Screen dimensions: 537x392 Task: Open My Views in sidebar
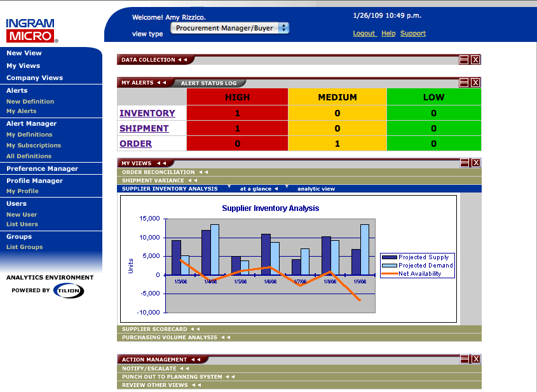(24, 65)
